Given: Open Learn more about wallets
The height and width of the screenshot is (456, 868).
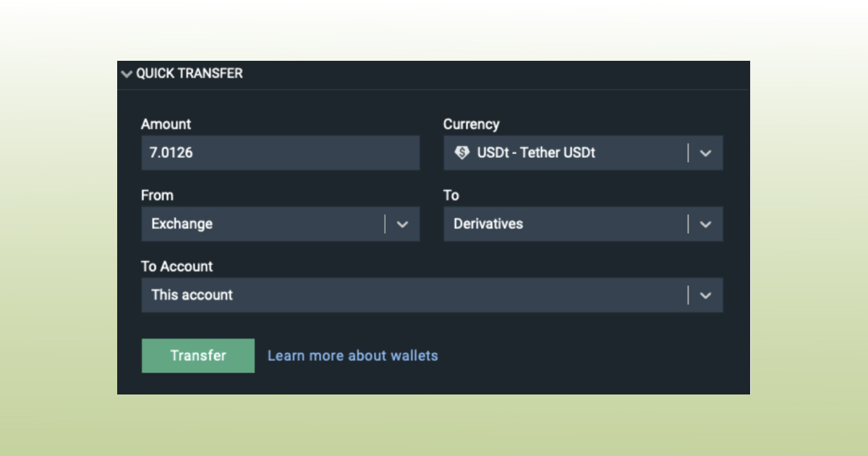Looking at the screenshot, I should pos(352,355).
